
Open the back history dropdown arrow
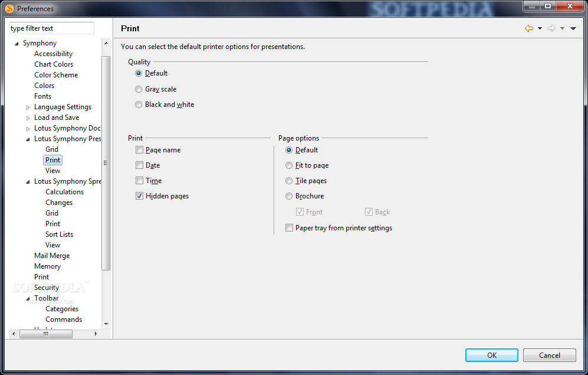tap(540, 28)
